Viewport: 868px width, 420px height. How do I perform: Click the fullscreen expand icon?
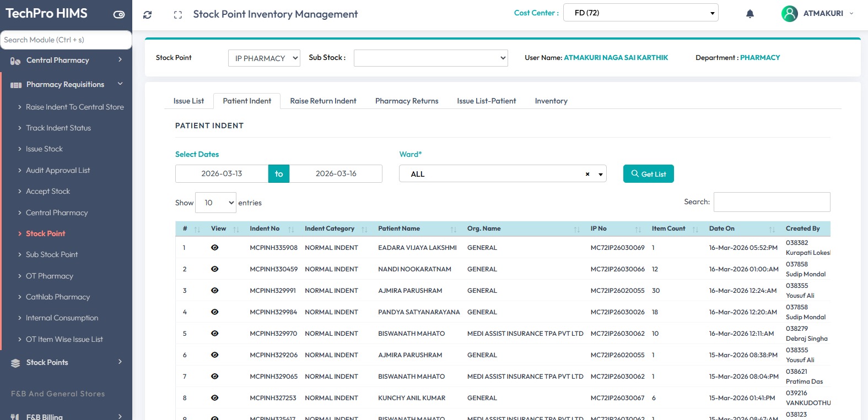(x=177, y=15)
